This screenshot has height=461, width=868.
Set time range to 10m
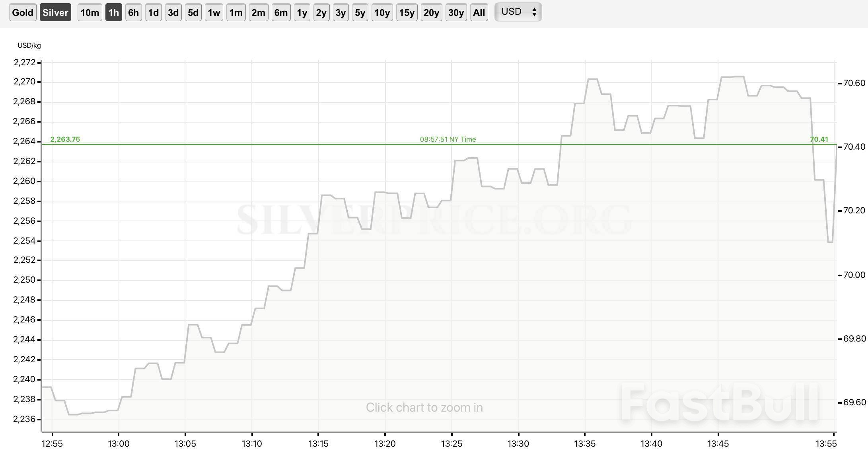point(90,13)
